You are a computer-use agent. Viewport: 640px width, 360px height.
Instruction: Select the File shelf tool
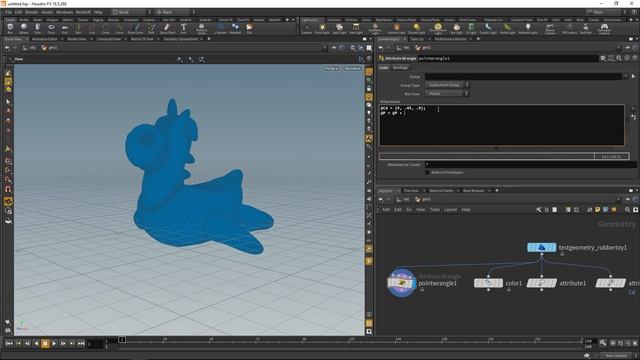click(x=249, y=29)
